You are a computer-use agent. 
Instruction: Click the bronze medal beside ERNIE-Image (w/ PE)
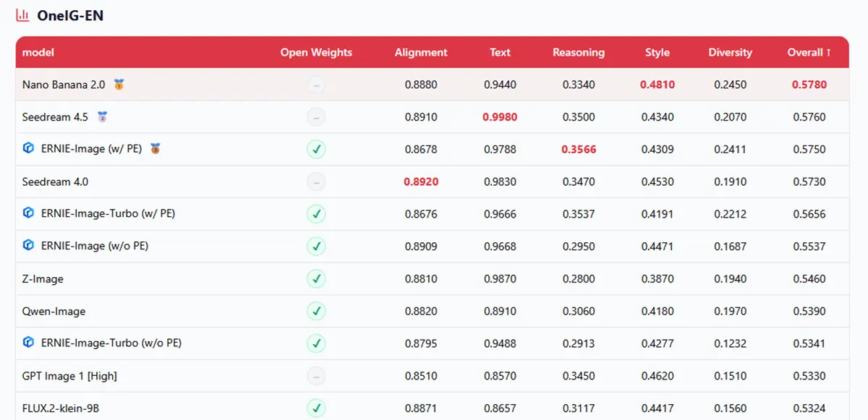pos(155,149)
